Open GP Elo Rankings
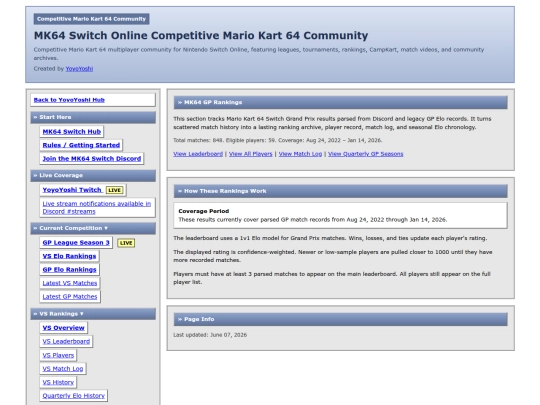This screenshot has height=405, width=540. (x=70, y=269)
